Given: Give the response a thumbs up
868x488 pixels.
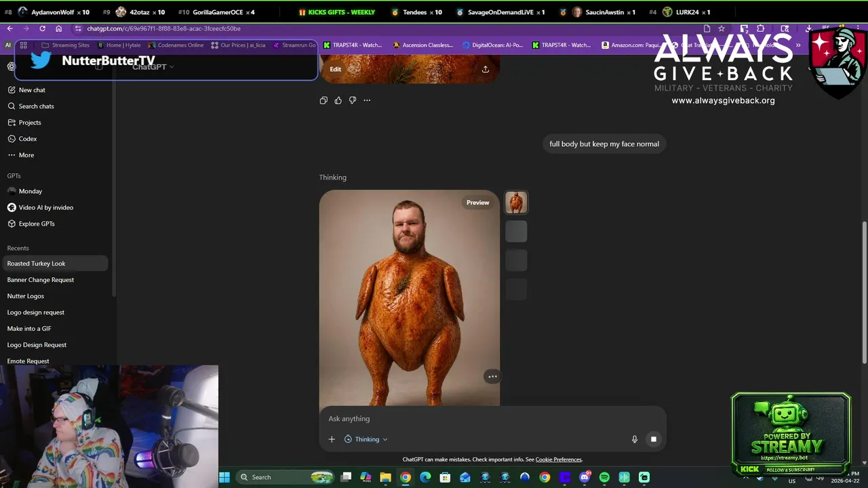Looking at the screenshot, I should tap(338, 100).
